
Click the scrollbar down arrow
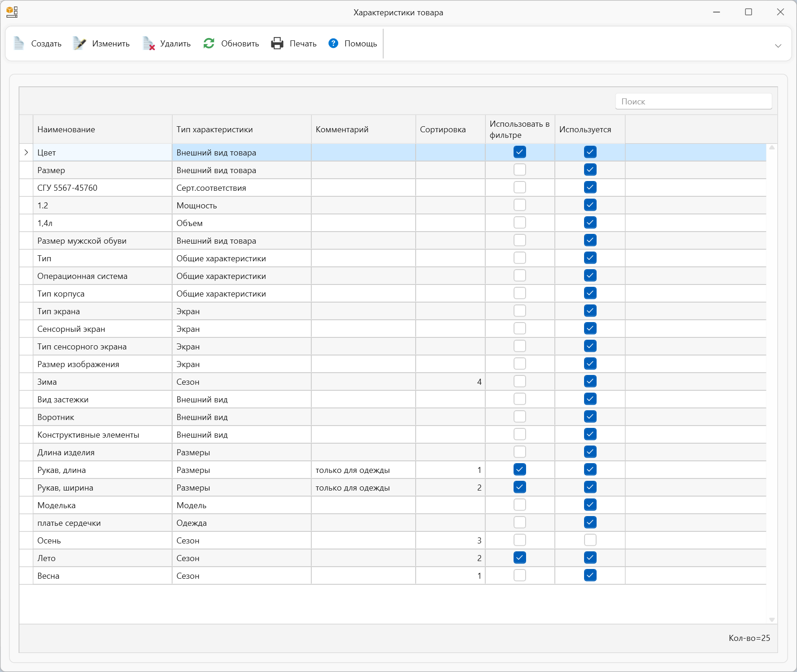click(x=772, y=620)
